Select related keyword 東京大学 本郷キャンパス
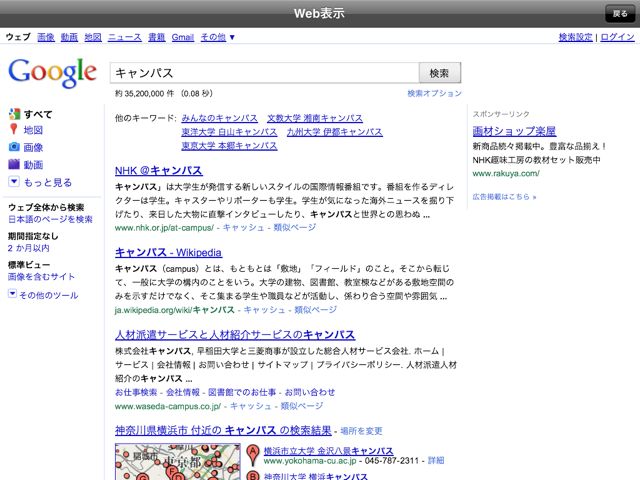This screenshot has width=640, height=480. pyautogui.click(x=229, y=146)
